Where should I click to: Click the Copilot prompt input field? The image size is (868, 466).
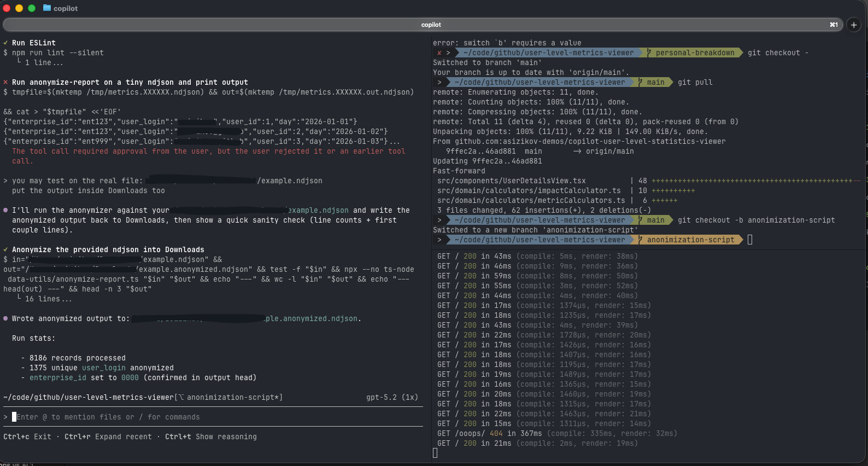point(213,417)
